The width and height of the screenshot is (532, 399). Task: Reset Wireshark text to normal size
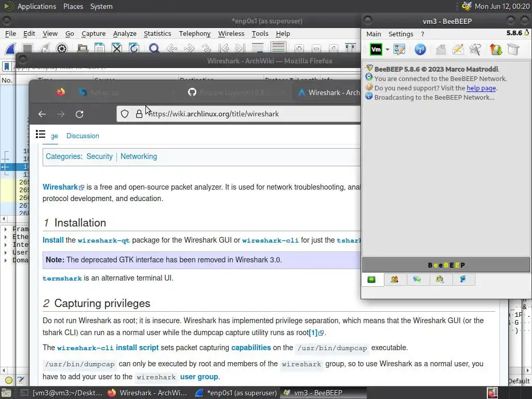334,48
